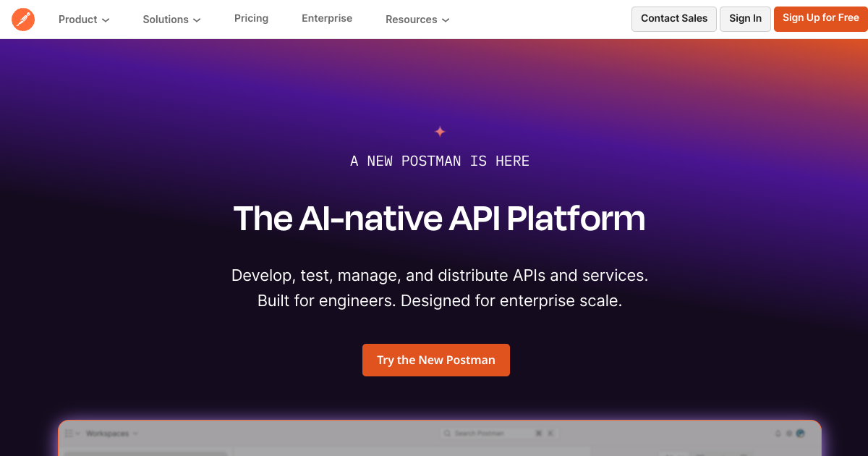Viewport: 868px width, 456px height.
Task: Open Workspaces dropdown in app preview
Action: [111, 434]
